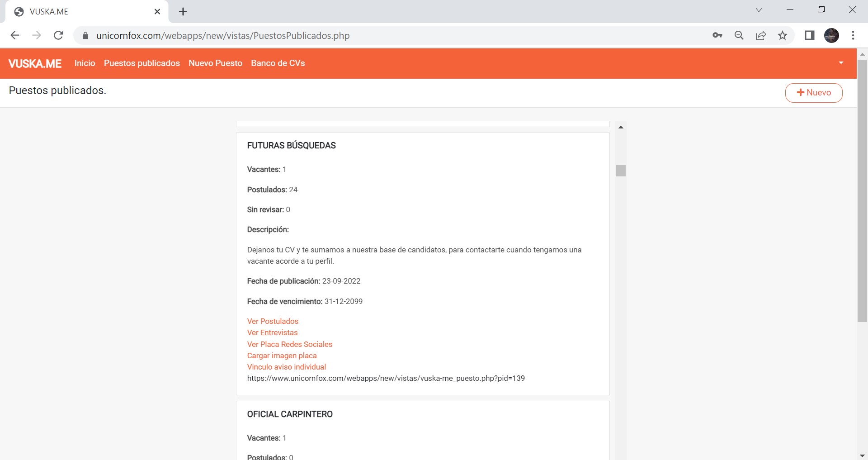Open the browser side panel
The width and height of the screenshot is (868, 460).
pos(809,35)
